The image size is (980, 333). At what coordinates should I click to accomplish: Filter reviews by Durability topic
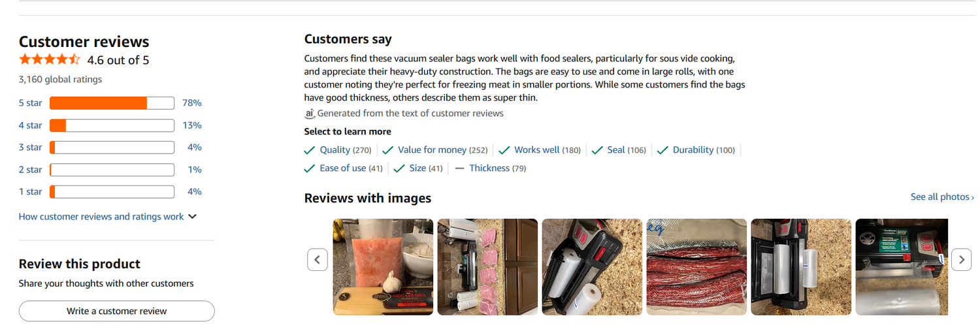point(693,150)
